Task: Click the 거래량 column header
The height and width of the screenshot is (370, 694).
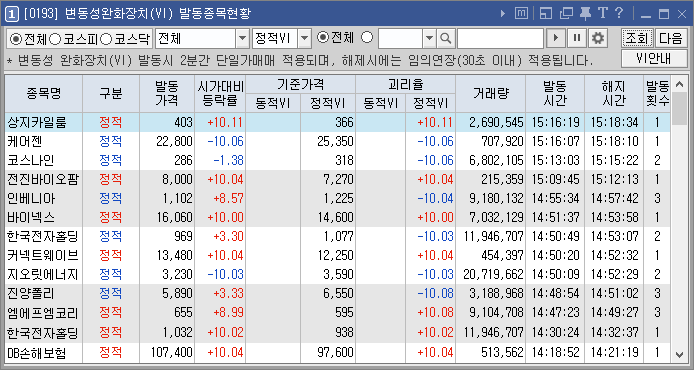Action: 490,94
